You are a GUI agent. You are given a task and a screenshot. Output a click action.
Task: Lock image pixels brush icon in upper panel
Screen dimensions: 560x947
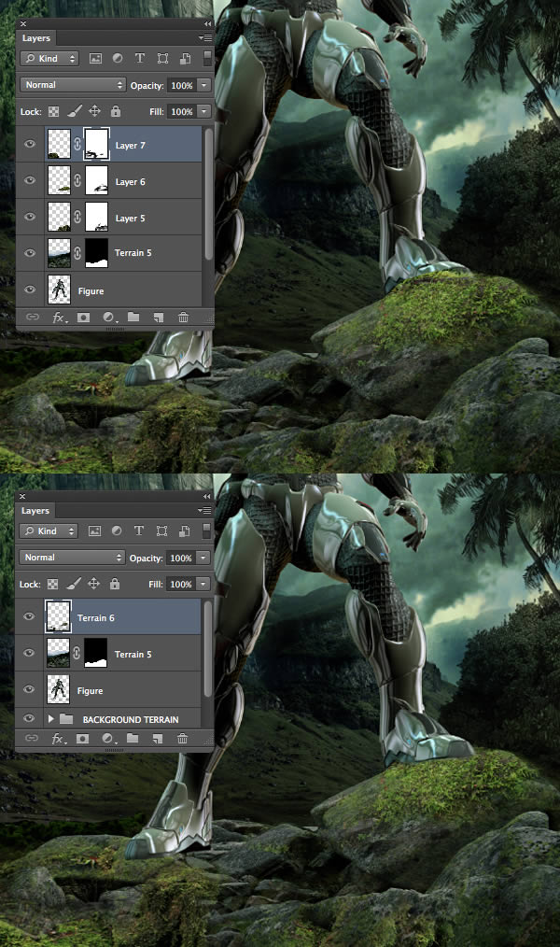(x=75, y=111)
